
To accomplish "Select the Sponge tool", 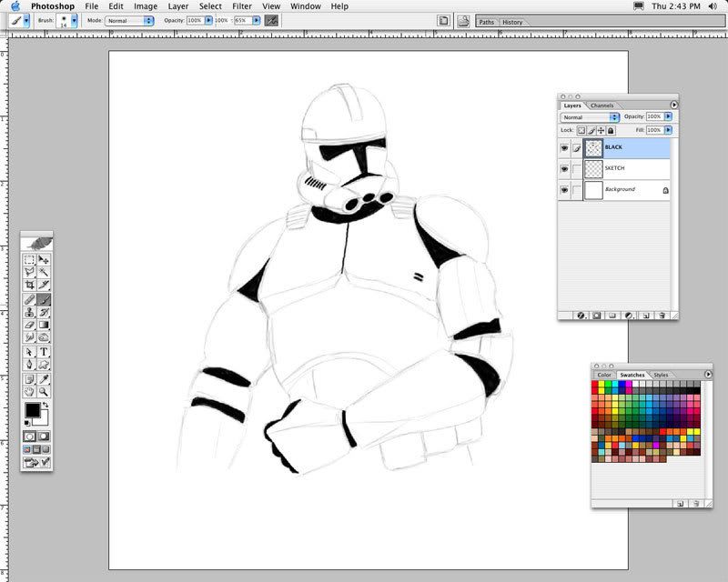I will click(44, 337).
